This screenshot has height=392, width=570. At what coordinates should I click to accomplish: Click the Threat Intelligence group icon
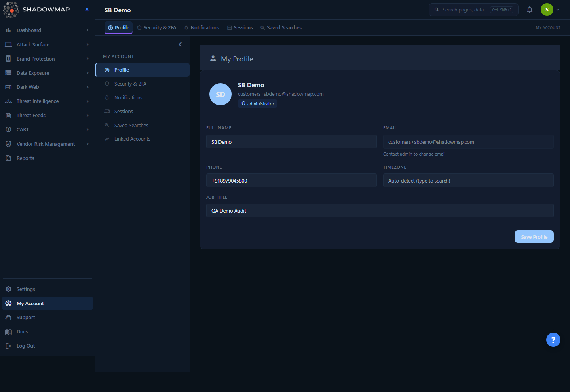8,101
